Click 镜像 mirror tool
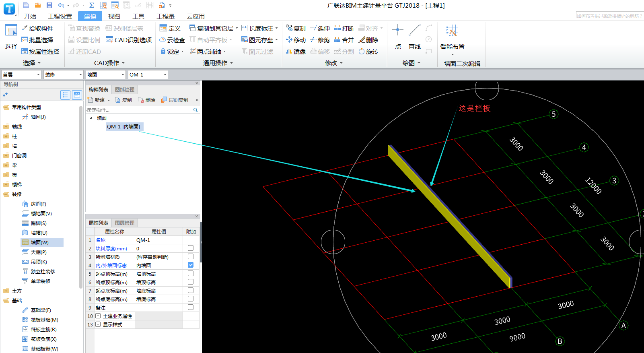The height and width of the screenshot is (353, 644). 296,52
